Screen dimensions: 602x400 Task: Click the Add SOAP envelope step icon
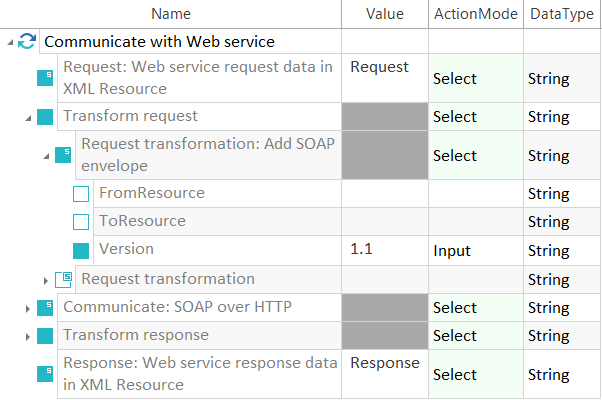pos(63,155)
